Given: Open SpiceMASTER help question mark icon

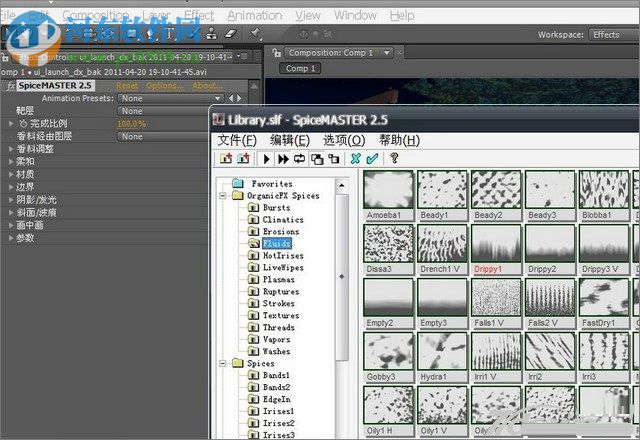Looking at the screenshot, I should click(394, 158).
